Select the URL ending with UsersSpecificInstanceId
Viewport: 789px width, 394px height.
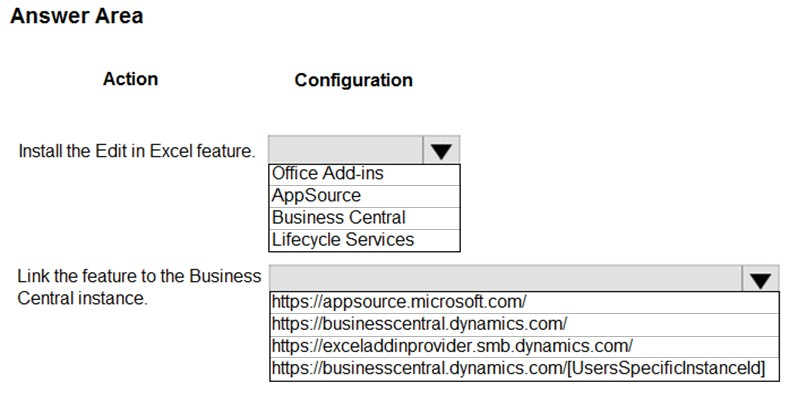point(524,369)
